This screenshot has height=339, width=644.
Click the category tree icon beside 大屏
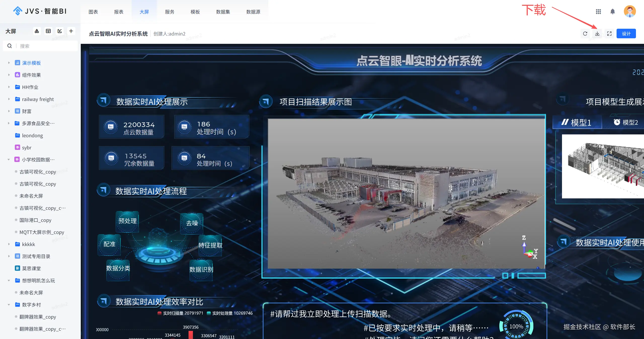point(37,31)
